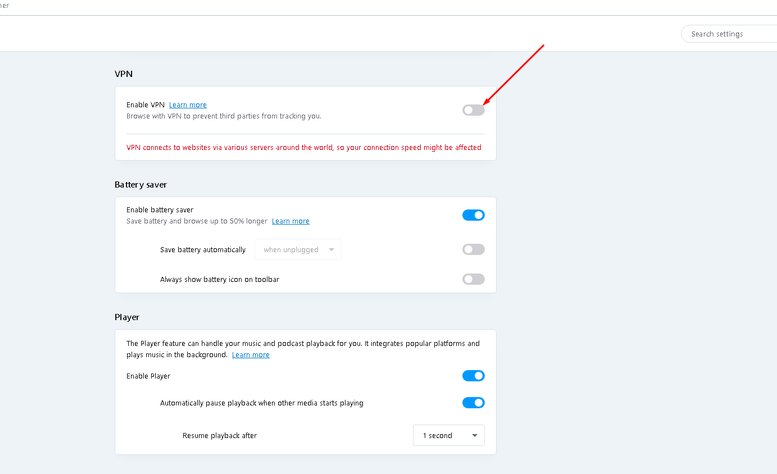The width and height of the screenshot is (777, 474).
Task: Open Learn more link under battery saver
Action: click(x=290, y=221)
